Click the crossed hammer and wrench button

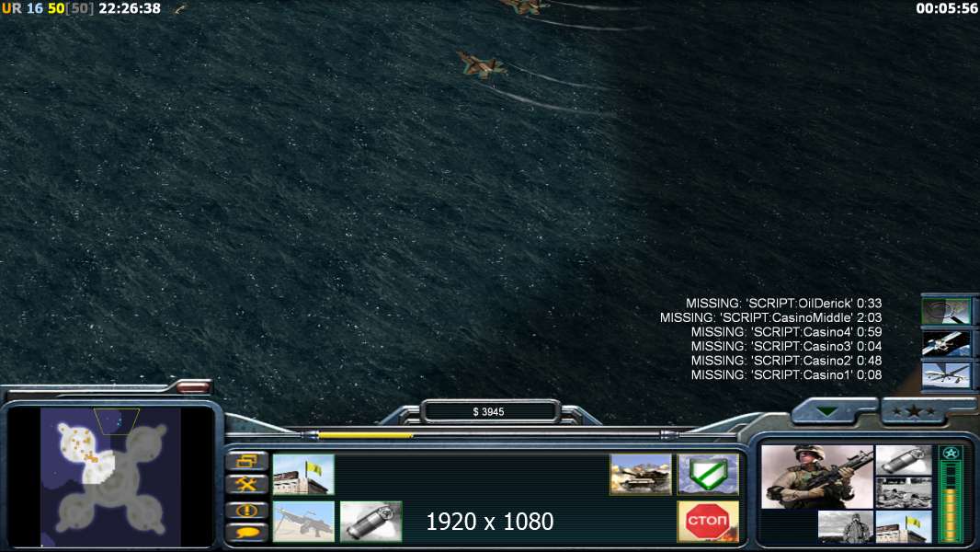(247, 484)
